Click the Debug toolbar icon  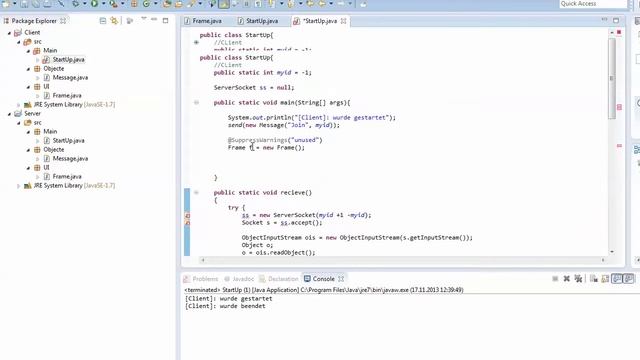click(75, 4)
